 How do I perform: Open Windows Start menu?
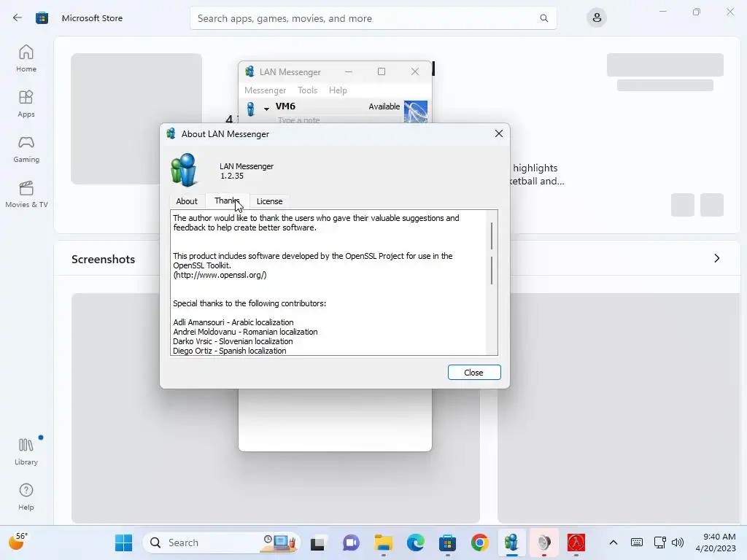pyautogui.click(x=124, y=542)
